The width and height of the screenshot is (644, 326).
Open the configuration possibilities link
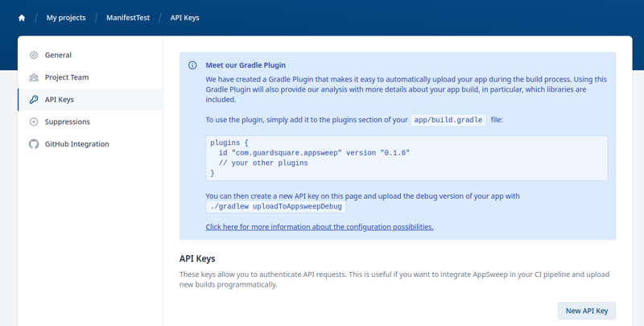coord(320,227)
